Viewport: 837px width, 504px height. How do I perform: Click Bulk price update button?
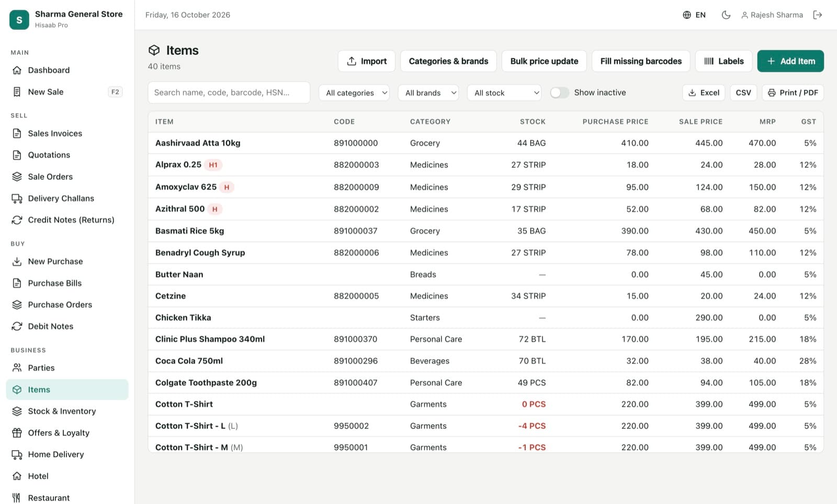[x=544, y=61]
